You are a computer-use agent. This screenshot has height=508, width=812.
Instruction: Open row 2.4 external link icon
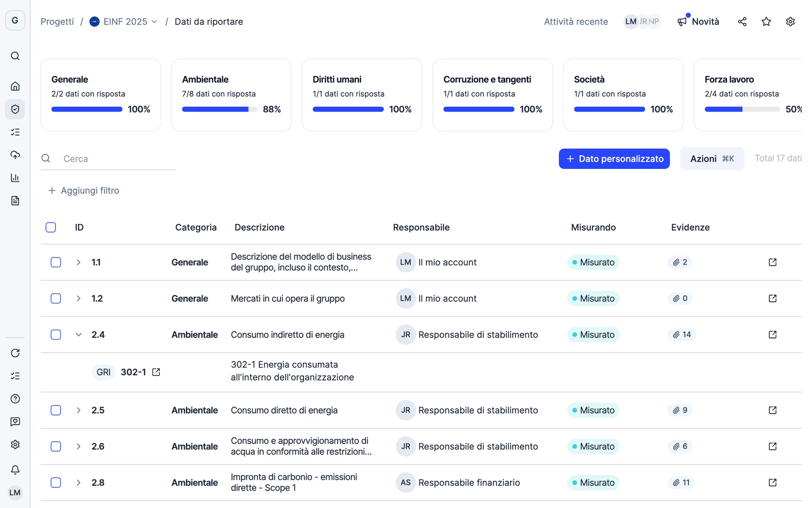[x=772, y=335]
